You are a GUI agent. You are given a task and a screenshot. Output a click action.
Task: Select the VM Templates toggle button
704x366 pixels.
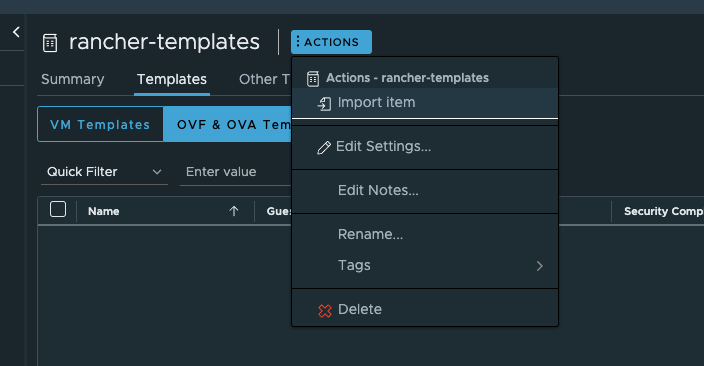tap(101, 124)
